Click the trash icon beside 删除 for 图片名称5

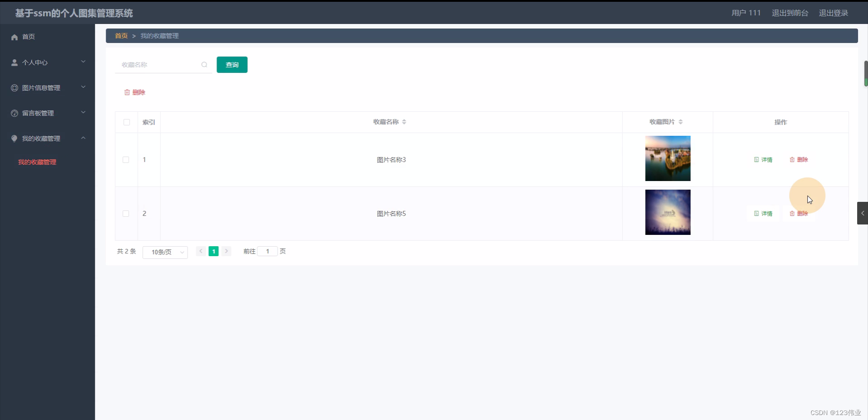[791, 214]
